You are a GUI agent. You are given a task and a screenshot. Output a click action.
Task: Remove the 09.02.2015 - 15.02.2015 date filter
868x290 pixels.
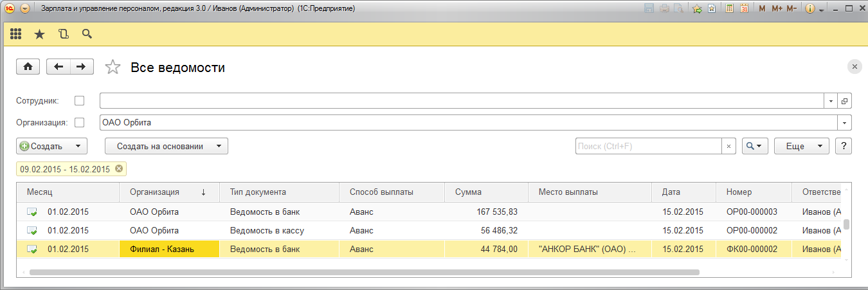click(119, 169)
